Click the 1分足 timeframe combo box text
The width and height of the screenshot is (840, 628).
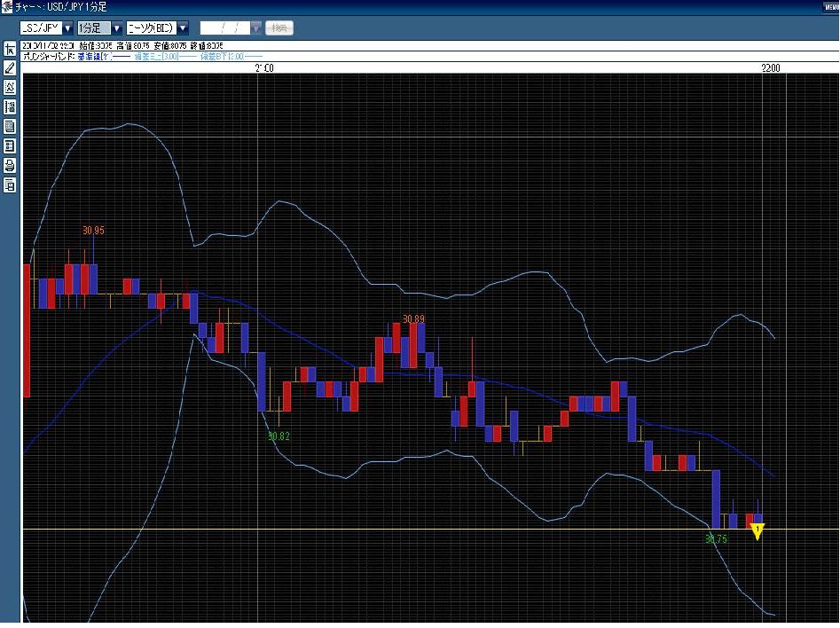tap(94, 27)
